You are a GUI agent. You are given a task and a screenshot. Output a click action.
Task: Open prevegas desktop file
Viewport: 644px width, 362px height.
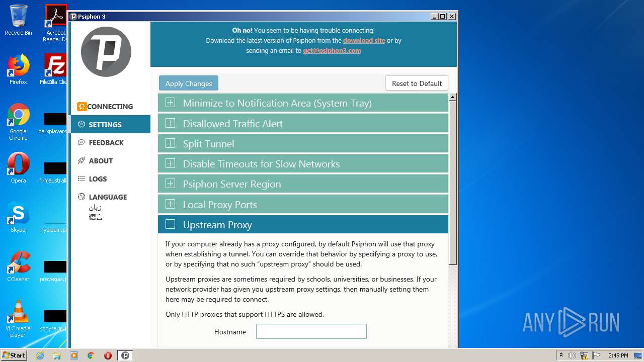tap(53, 271)
